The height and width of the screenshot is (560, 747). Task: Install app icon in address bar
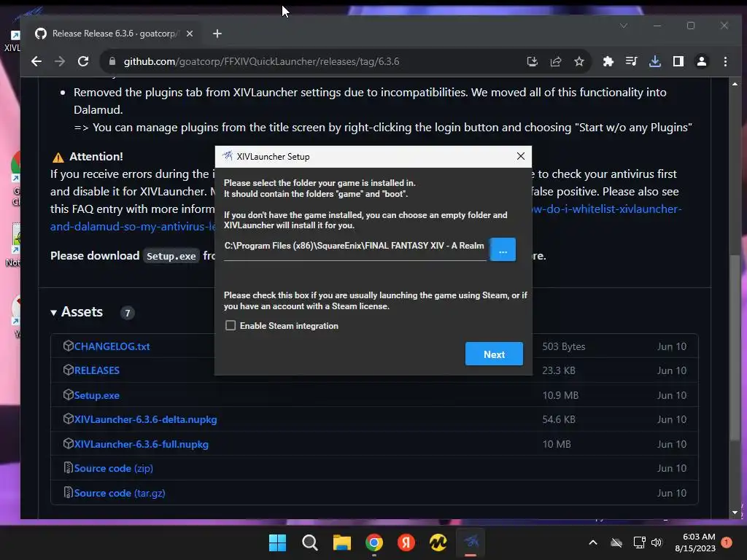tap(532, 61)
